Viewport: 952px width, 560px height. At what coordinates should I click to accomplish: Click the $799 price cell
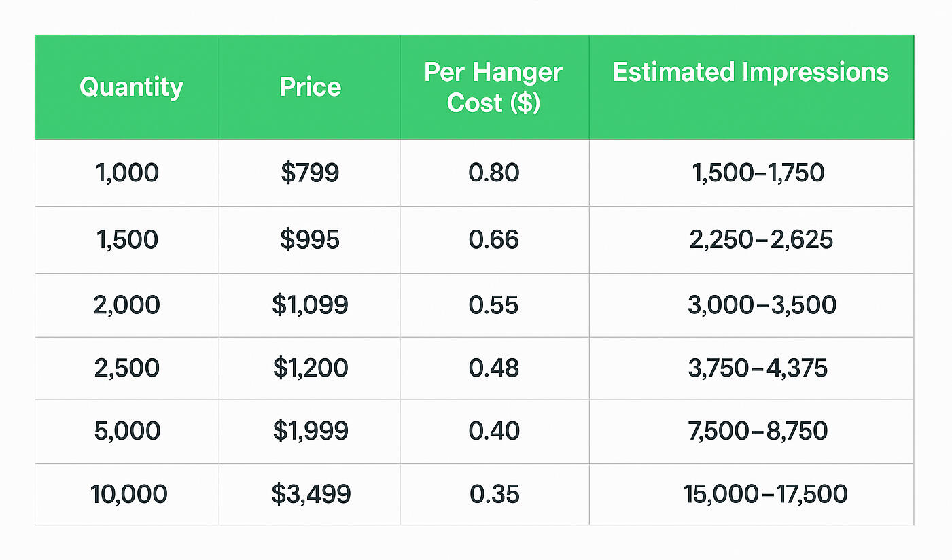[310, 173]
